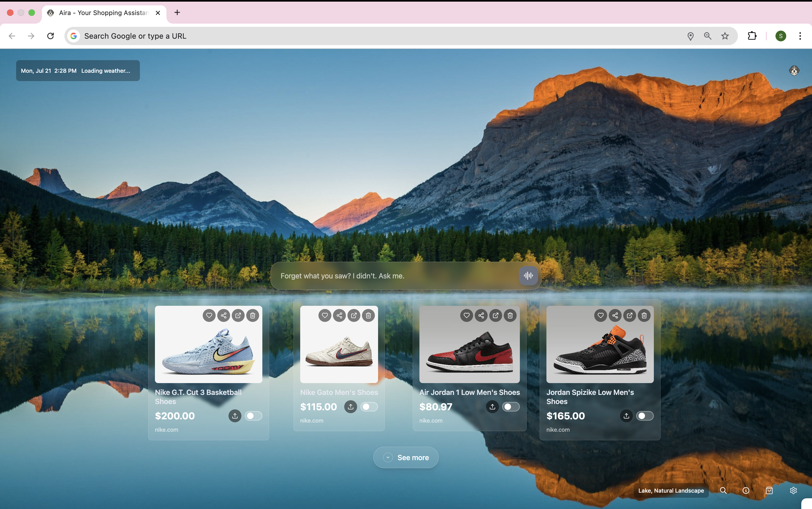Share the Nike Gato Men's Shoes card
The image size is (812, 509).
pyautogui.click(x=339, y=315)
